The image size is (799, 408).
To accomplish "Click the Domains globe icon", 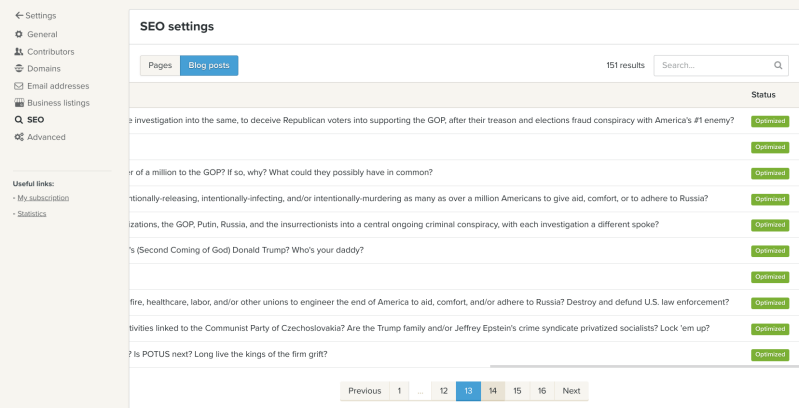I will pyautogui.click(x=19, y=68).
